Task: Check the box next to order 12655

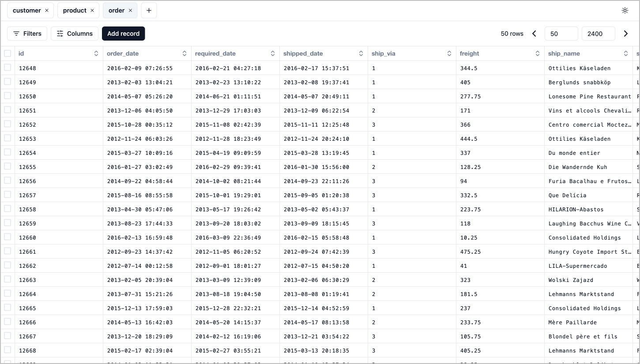Action: [x=8, y=166]
